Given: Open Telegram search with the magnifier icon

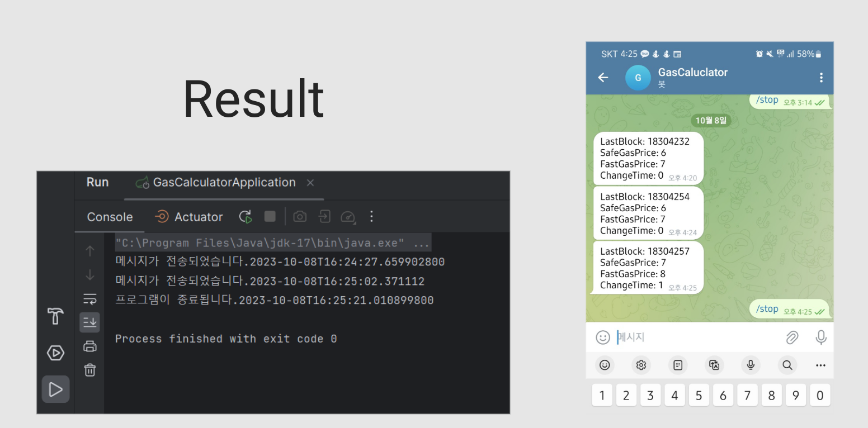Looking at the screenshot, I should point(787,365).
